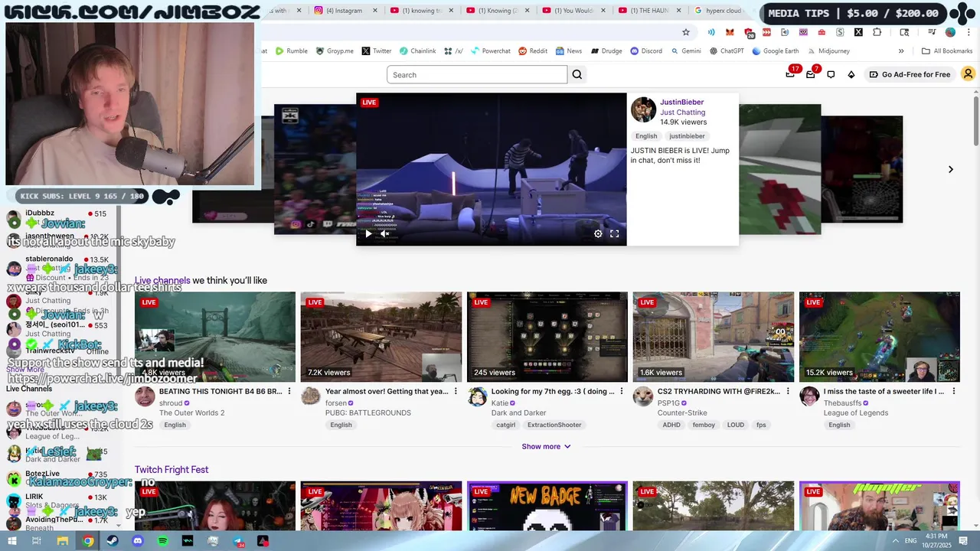Open the Chainlink bookmark
Image resolution: width=980 pixels, height=551 pixels.
pos(417,51)
